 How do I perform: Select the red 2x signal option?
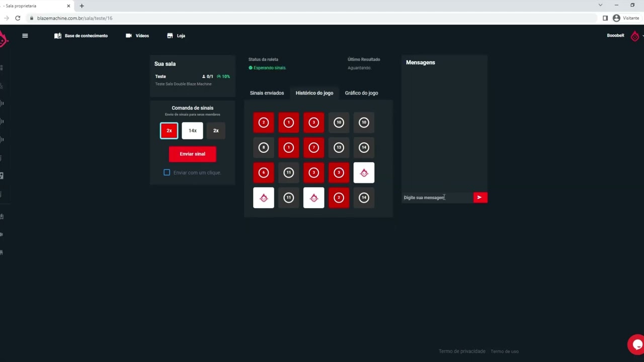[169, 131]
